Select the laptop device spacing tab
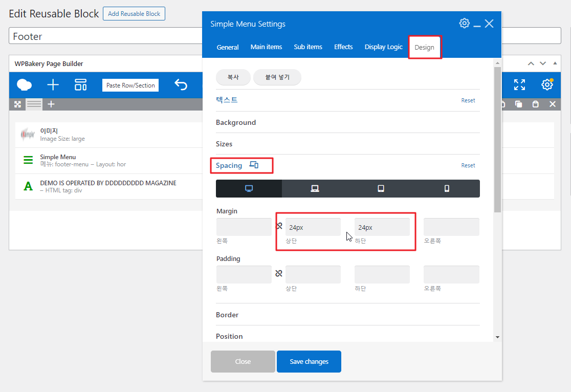This screenshot has height=392, width=571. [x=315, y=188]
